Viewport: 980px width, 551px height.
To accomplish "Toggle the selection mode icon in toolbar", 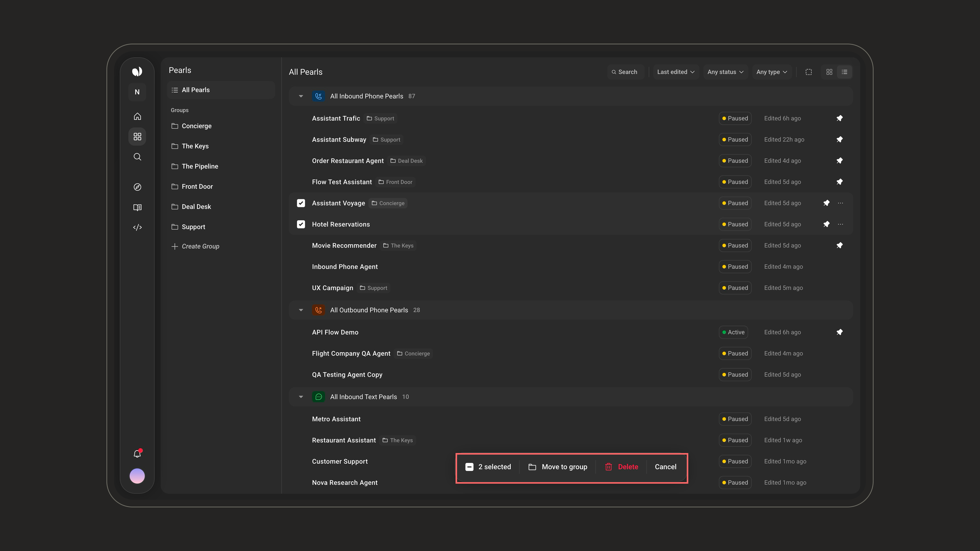I will (x=809, y=72).
